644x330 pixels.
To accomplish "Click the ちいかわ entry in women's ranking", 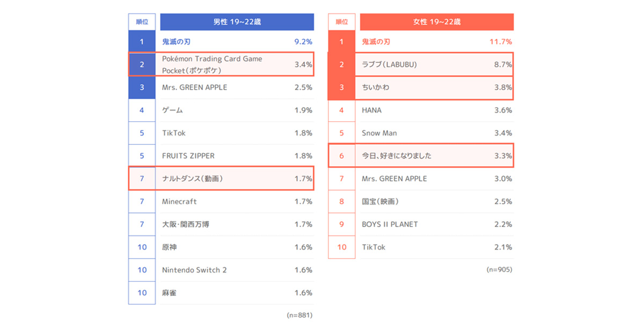I will tap(375, 87).
